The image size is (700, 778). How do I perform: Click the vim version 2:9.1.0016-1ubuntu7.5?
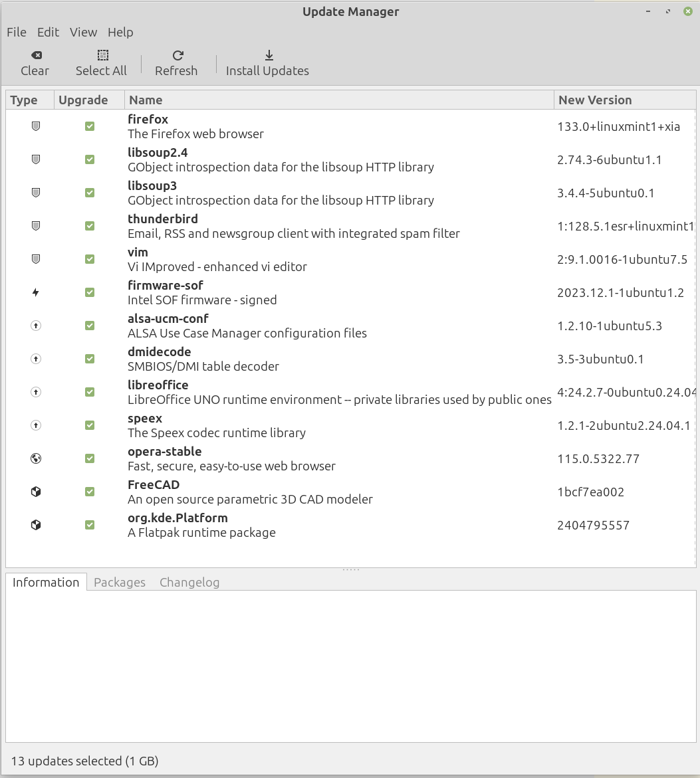point(622,260)
